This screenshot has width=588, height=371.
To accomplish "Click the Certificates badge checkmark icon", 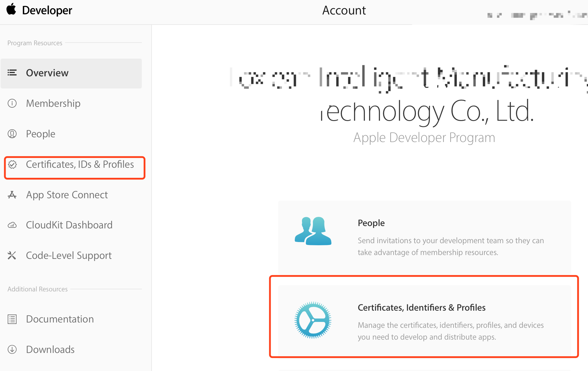I will [12, 164].
